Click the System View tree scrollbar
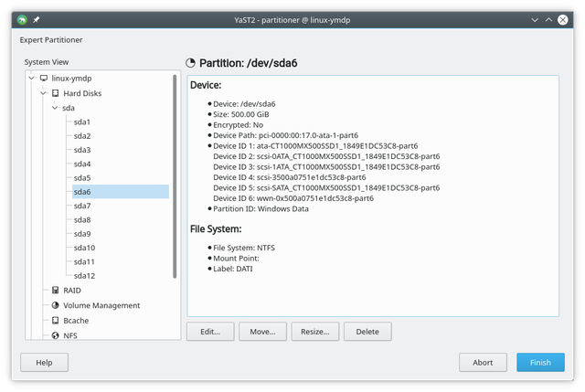Image resolution: width=585 pixels, height=392 pixels. 175,176
